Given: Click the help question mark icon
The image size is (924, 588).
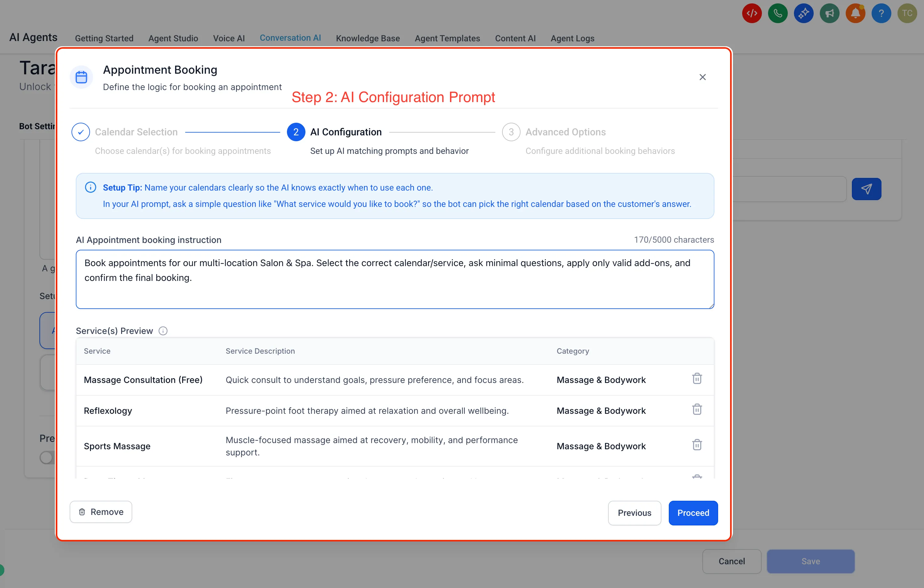Looking at the screenshot, I should click(881, 13).
